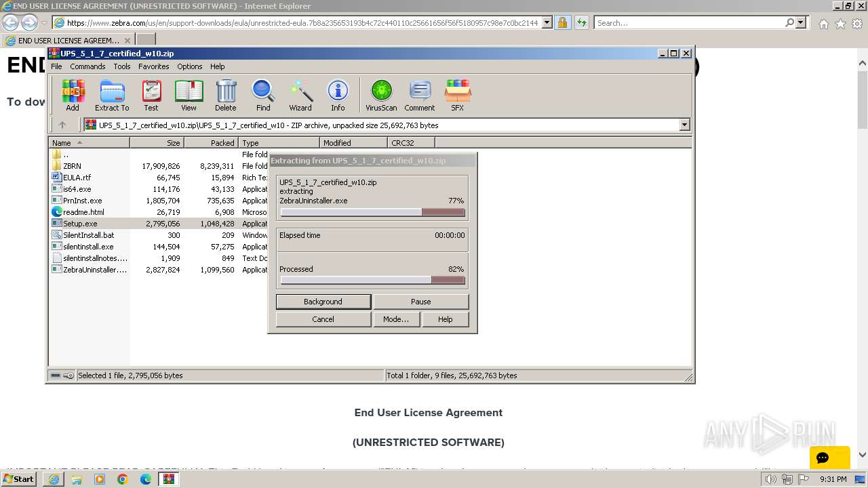The image size is (868, 488).
Task: Click the security lock icon in address bar
Action: pos(562,22)
